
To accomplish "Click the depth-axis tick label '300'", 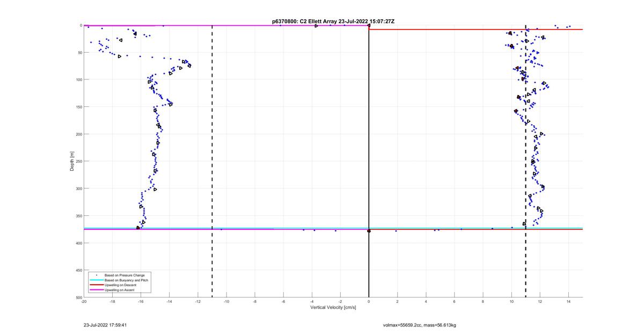I will click(78, 188).
